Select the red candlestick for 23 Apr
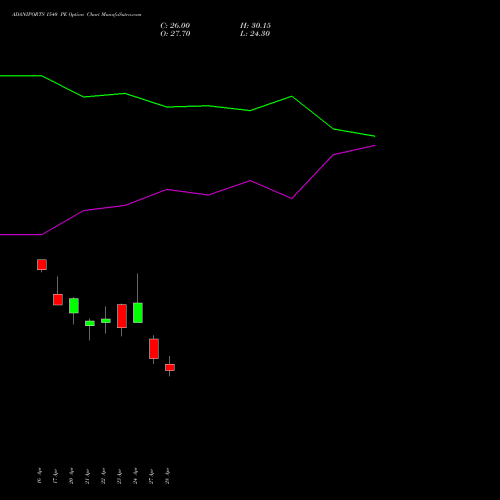The image size is (500, 500). (122, 316)
